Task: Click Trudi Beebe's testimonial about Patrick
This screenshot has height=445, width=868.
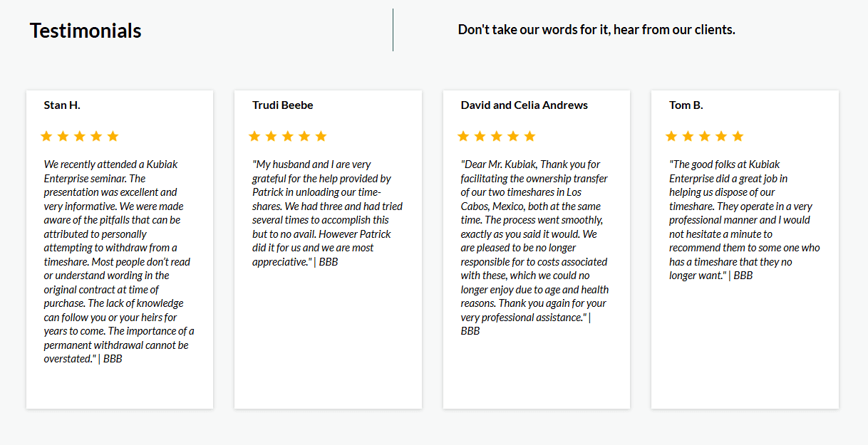Action: pos(327,213)
